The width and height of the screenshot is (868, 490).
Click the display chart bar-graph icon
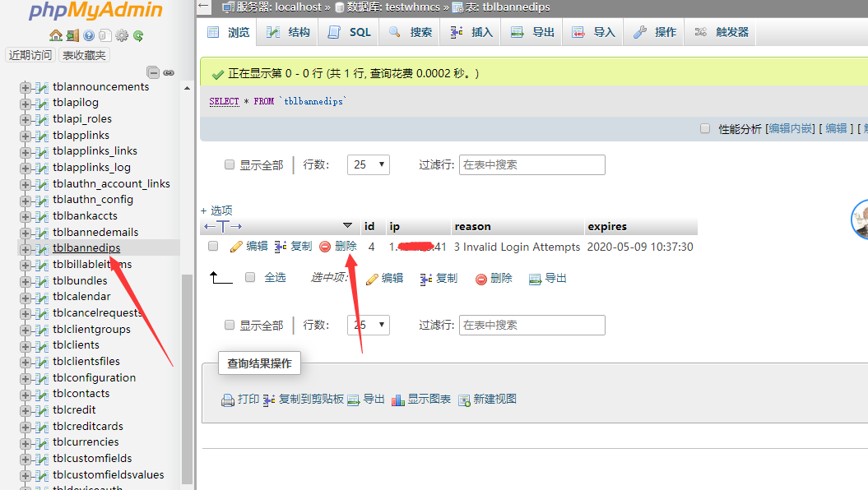[398, 400]
